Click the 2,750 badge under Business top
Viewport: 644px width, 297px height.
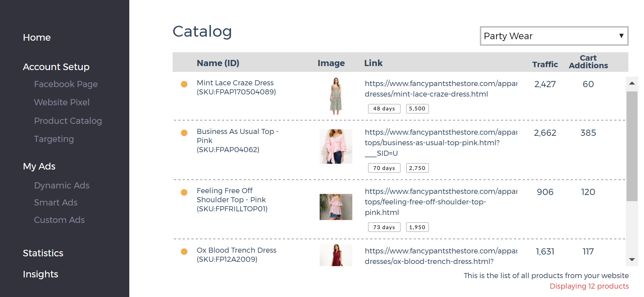(417, 168)
